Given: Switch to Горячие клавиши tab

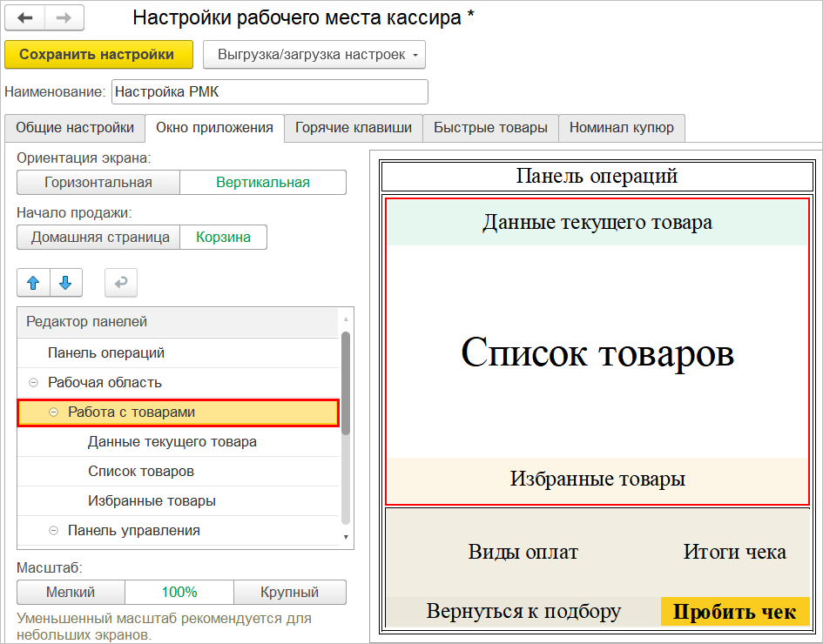Looking at the screenshot, I should (x=354, y=128).
